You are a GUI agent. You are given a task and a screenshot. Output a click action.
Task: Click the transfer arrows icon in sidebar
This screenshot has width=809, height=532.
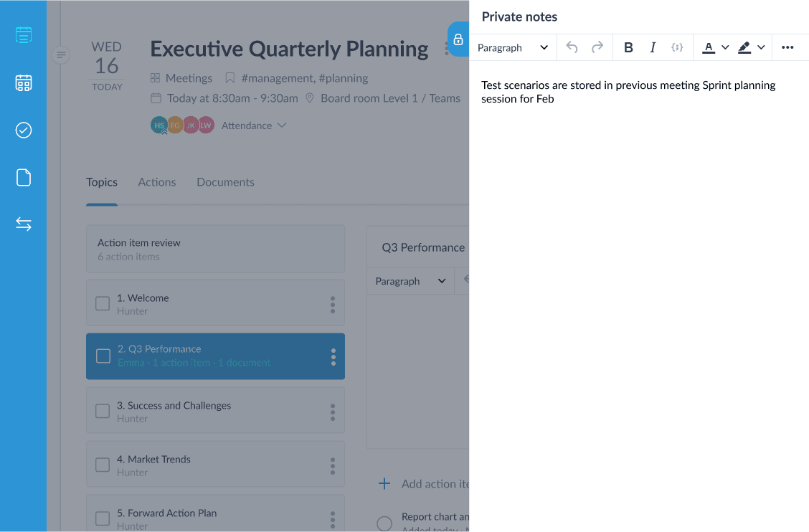click(x=23, y=224)
